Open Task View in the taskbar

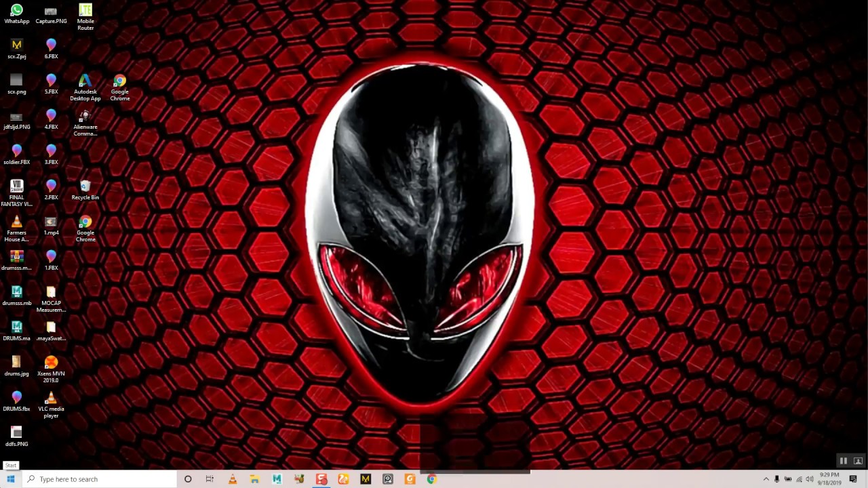pos(210,479)
